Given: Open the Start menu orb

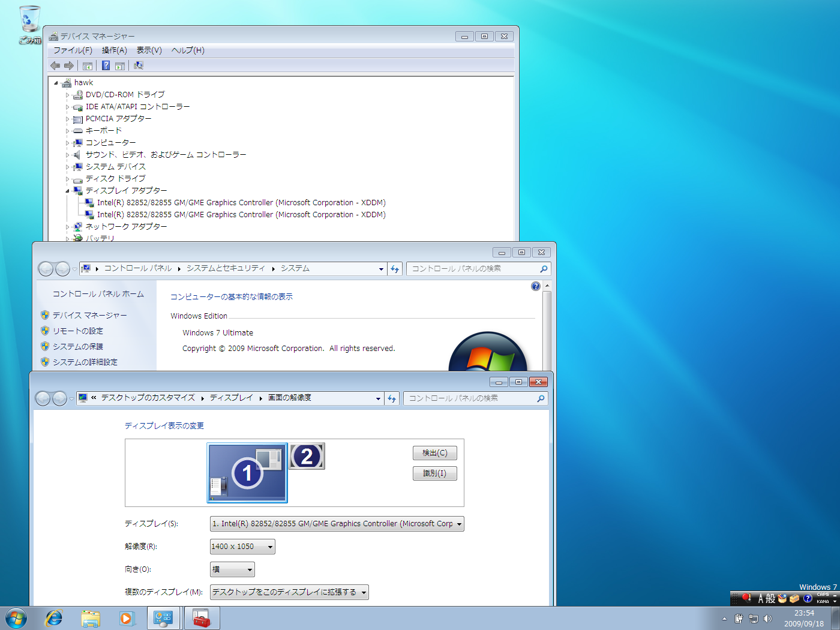Looking at the screenshot, I should [16, 618].
